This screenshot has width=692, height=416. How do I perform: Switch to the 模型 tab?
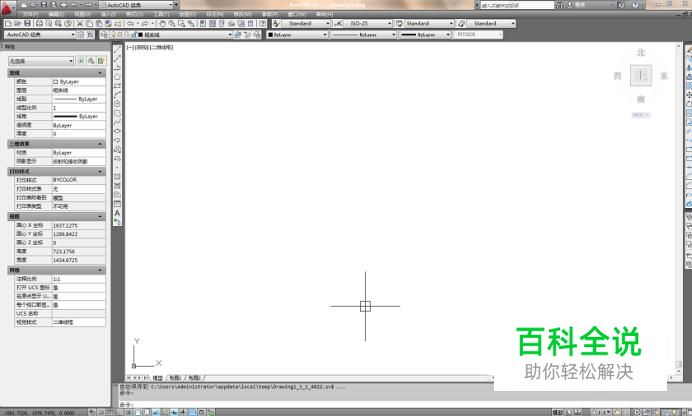pyautogui.click(x=158, y=378)
